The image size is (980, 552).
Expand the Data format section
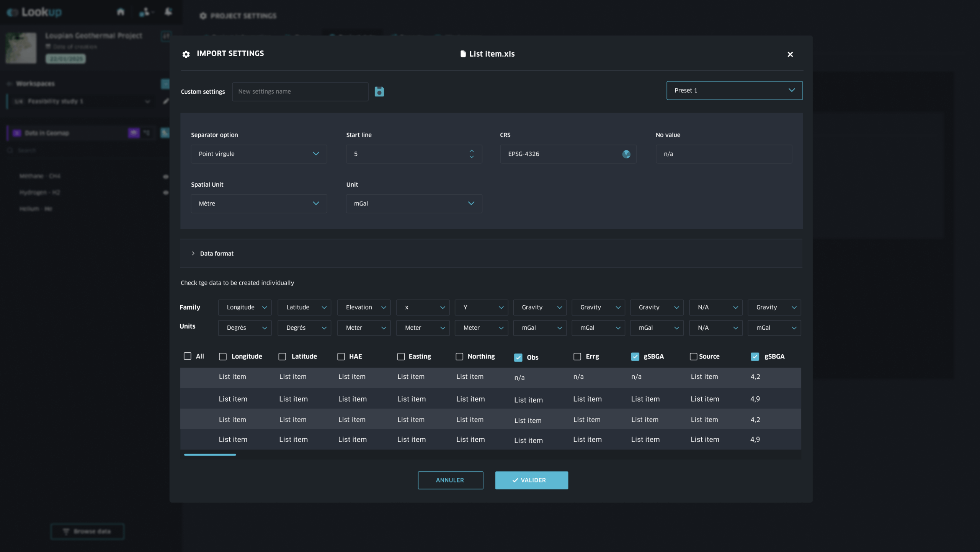(216, 253)
